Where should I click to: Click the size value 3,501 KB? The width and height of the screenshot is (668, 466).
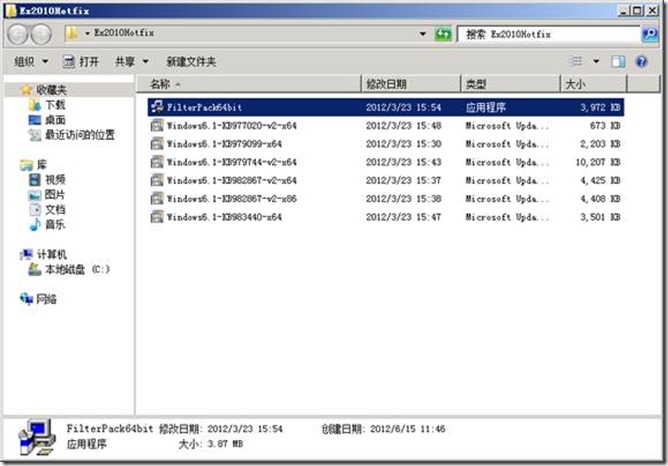tap(600, 217)
